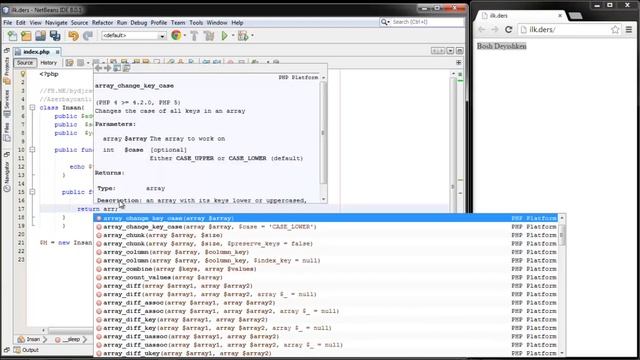The height and width of the screenshot is (360, 640).
Task: Open the Services side panel
Action: pos(7,103)
